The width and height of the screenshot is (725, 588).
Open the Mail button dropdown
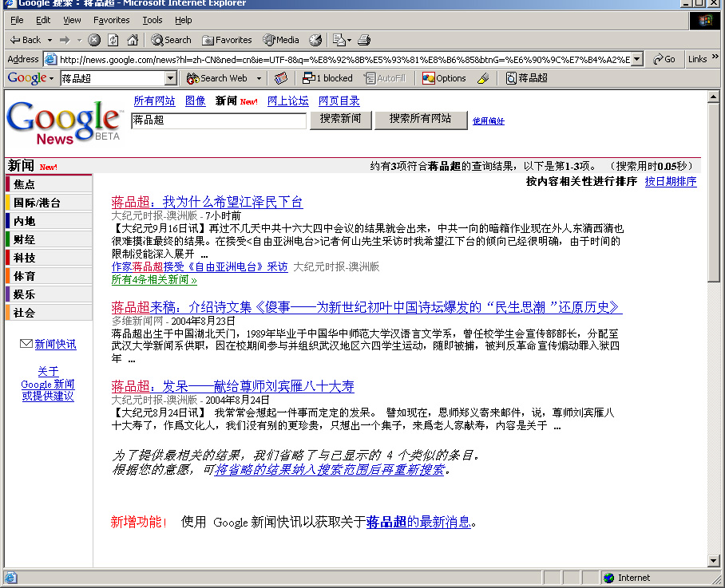pos(348,40)
